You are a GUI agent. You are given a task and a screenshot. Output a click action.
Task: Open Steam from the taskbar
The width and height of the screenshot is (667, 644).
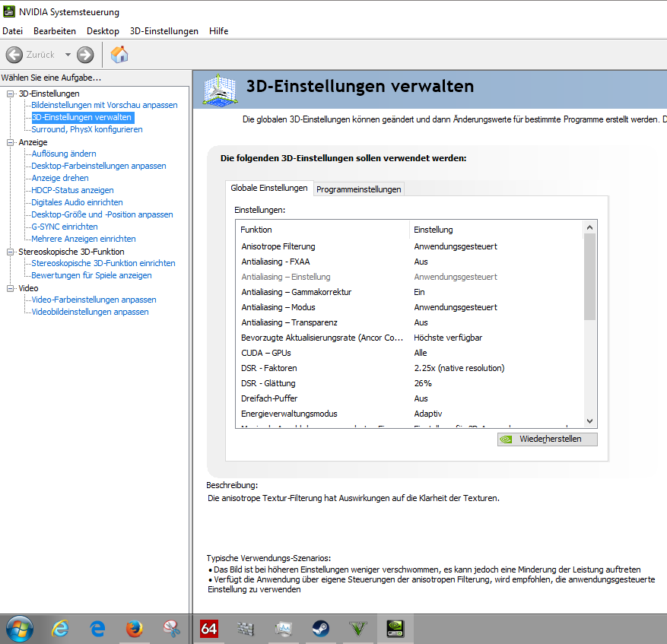click(320, 629)
